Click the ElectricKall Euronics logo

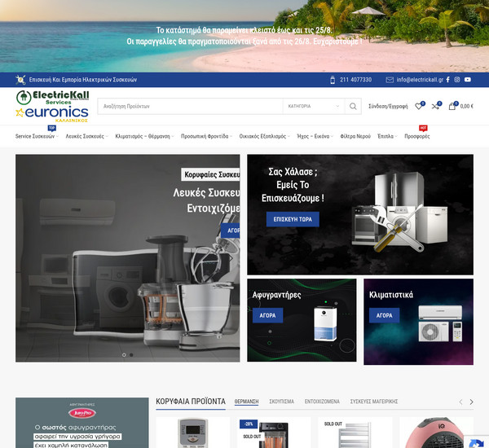[52, 107]
